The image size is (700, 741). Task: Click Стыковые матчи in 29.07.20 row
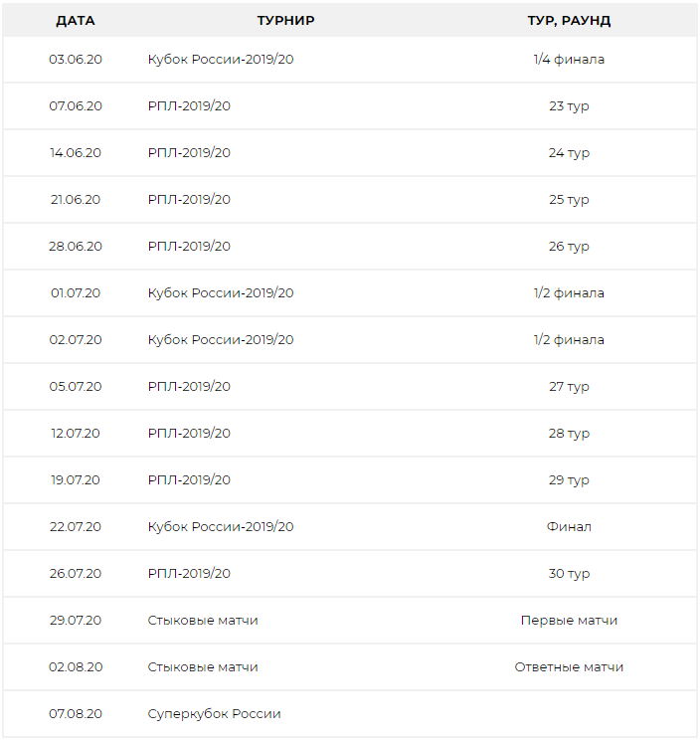click(x=203, y=620)
